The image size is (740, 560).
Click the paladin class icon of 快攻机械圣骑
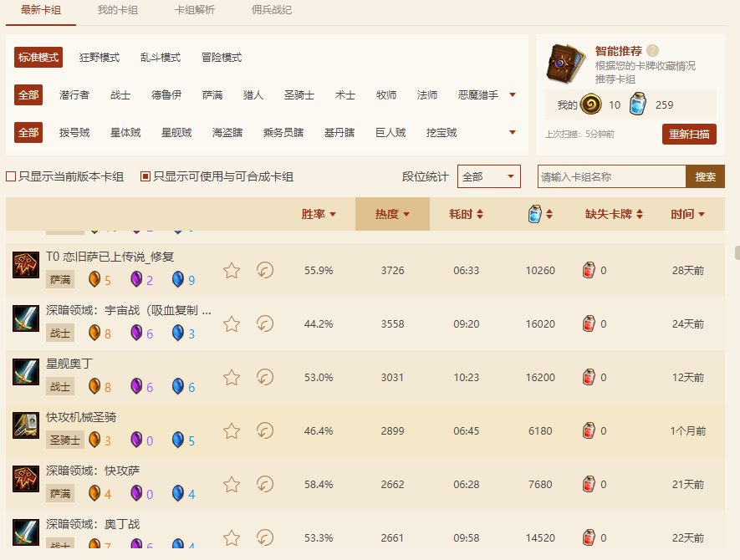[26, 425]
